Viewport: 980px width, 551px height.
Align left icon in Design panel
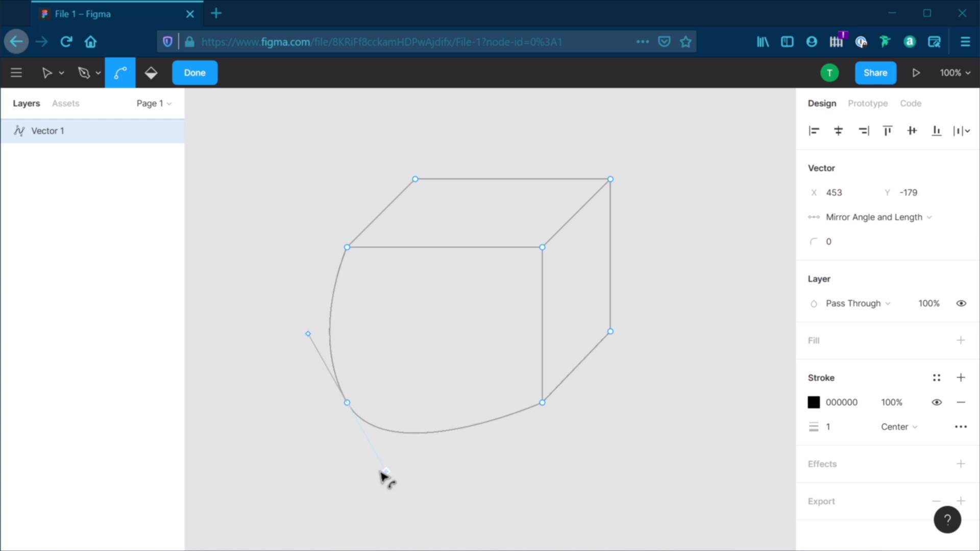coord(814,131)
